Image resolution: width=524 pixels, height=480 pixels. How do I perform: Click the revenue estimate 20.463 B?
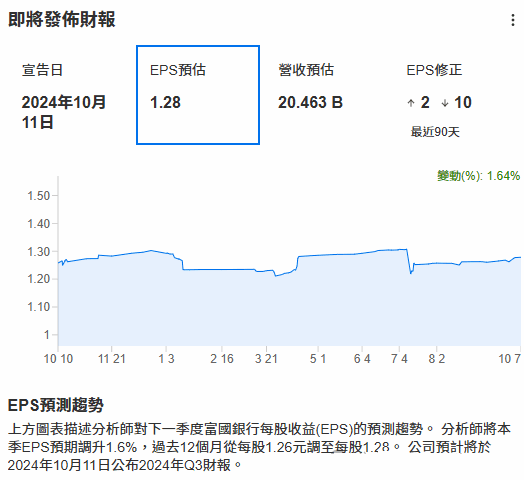click(310, 102)
